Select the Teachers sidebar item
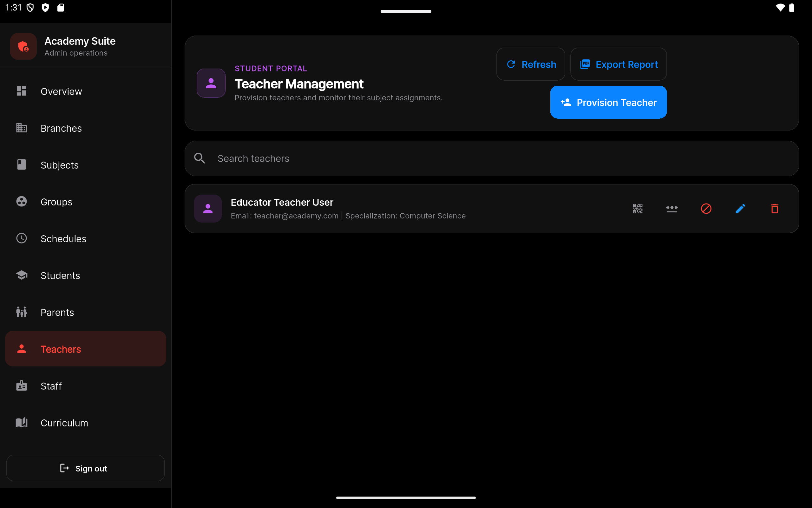This screenshot has height=508, width=812. tap(86, 349)
